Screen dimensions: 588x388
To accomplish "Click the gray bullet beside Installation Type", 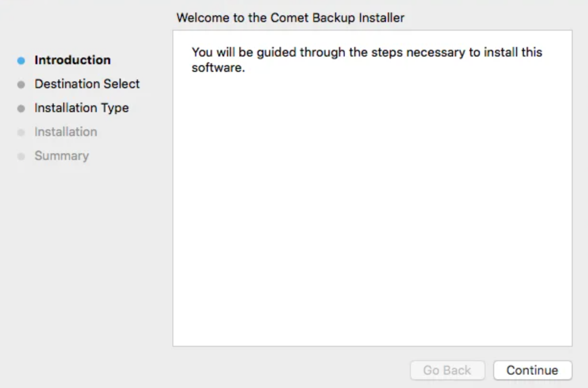I will tap(21, 109).
